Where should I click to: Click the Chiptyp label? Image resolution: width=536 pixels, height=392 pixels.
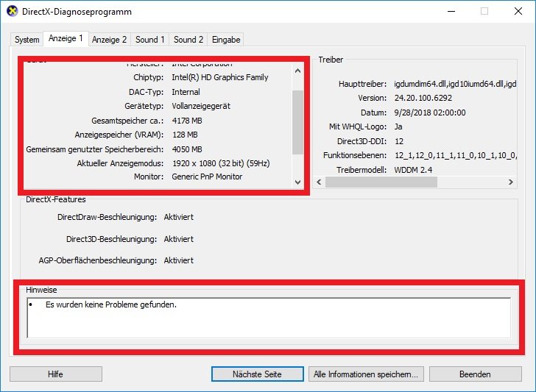pyautogui.click(x=149, y=77)
